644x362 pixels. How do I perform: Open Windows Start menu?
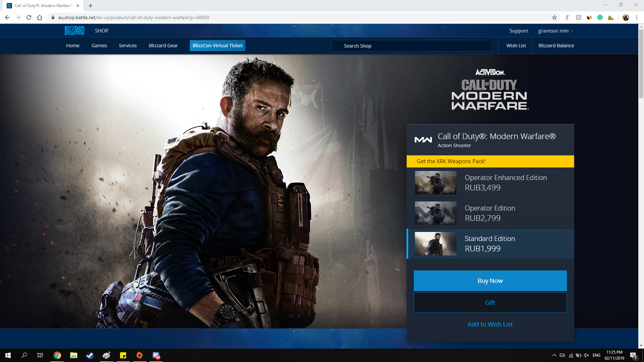[8, 355]
